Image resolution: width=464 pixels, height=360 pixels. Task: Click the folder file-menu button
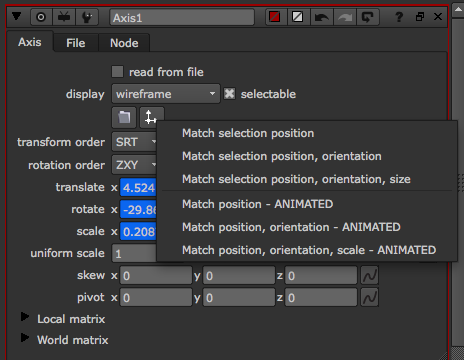click(124, 117)
